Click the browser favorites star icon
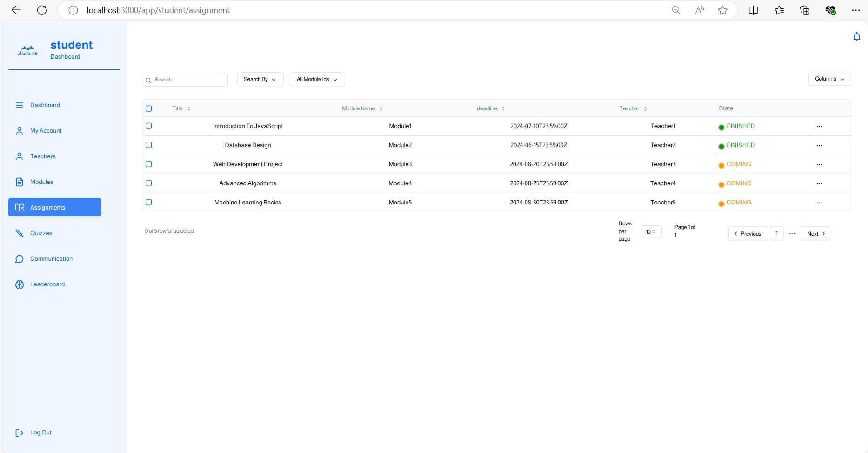Image resolution: width=868 pixels, height=453 pixels. tap(722, 10)
